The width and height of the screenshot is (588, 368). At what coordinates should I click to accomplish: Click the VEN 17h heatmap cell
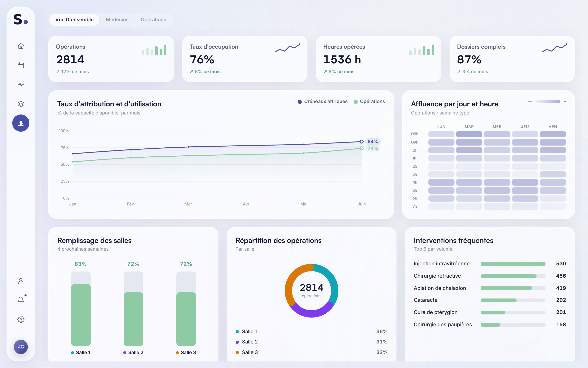pyautogui.click(x=553, y=206)
